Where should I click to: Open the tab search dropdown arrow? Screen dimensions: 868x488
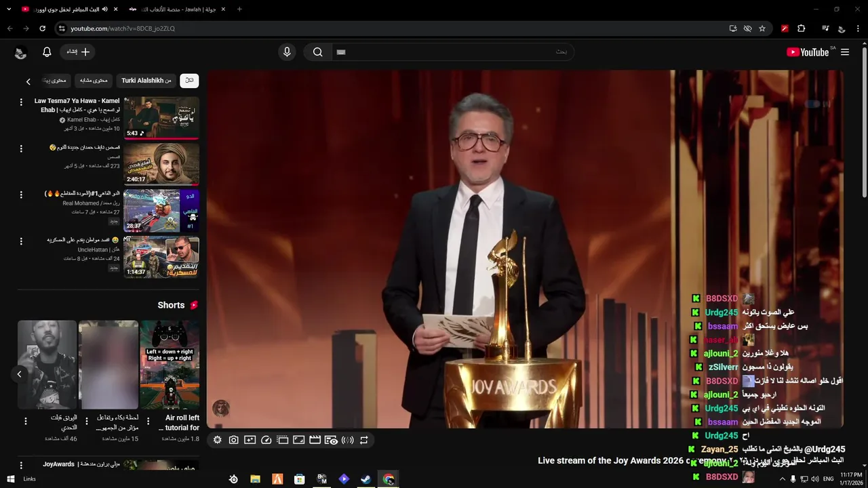point(9,9)
